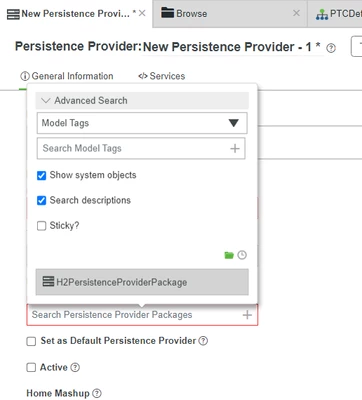Click the help icon next to Active
The image size is (362, 400).
(75, 367)
